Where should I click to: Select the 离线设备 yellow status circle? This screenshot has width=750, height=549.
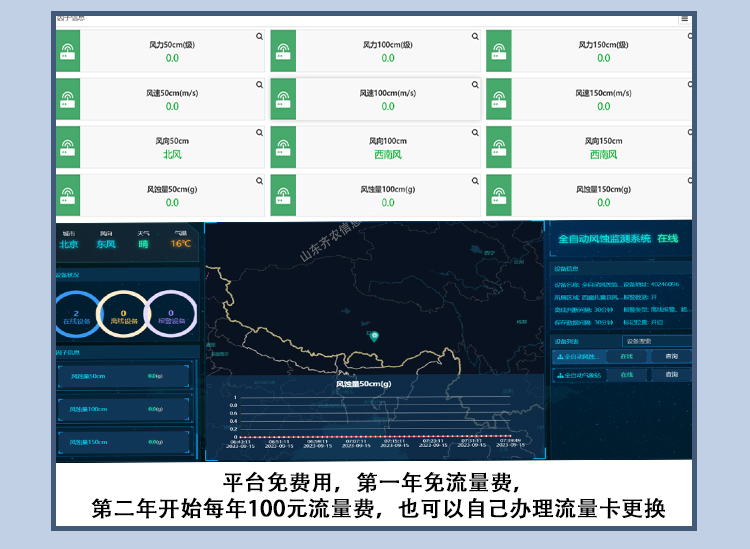124,317
